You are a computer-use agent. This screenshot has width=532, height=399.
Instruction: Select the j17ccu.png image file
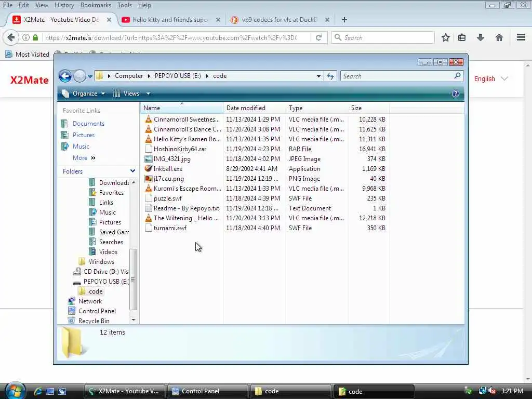point(164,179)
